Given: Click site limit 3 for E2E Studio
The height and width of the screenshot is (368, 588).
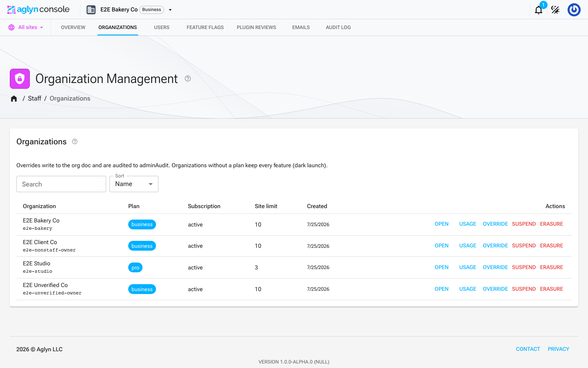Looking at the screenshot, I should tap(256, 267).
